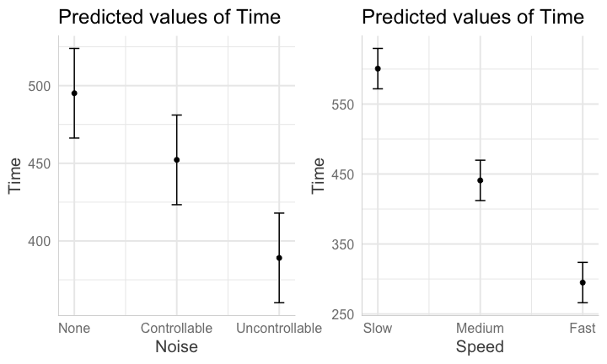Click the title above the Noise plot

[x=169, y=17]
